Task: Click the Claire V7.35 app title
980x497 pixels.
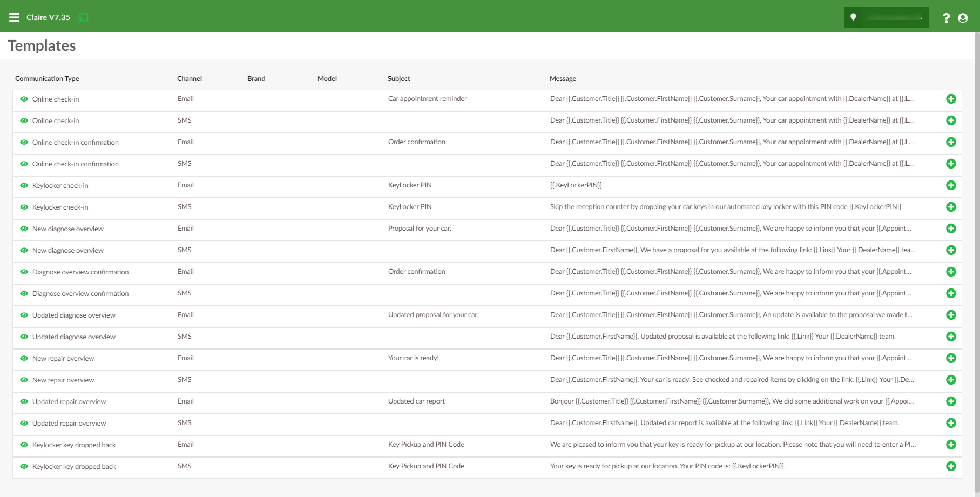Action: (x=48, y=17)
